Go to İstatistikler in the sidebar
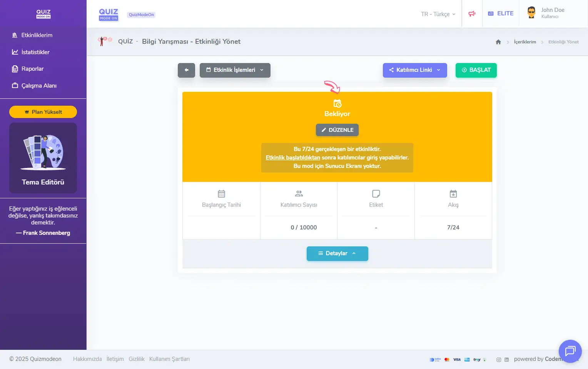 35,52
